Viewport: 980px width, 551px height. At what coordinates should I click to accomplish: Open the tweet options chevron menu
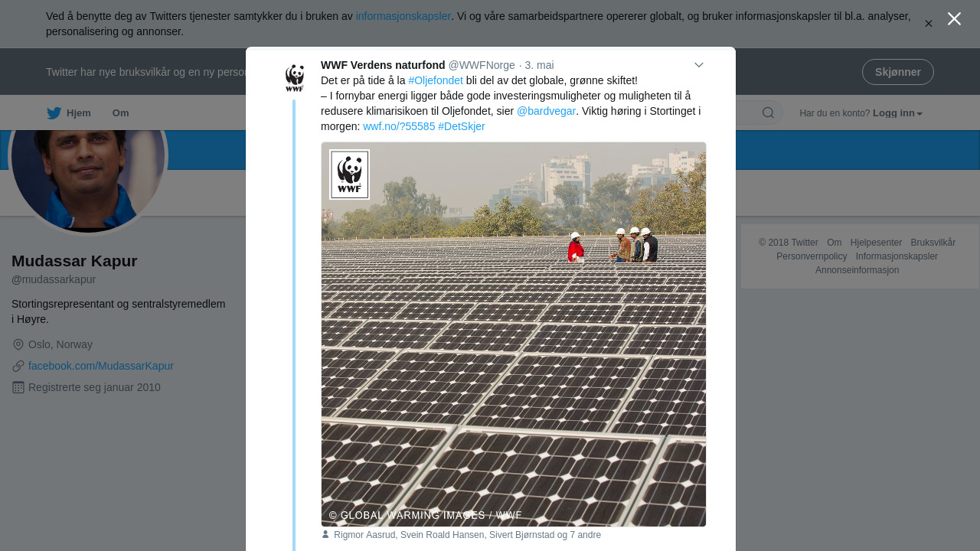(x=699, y=65)
